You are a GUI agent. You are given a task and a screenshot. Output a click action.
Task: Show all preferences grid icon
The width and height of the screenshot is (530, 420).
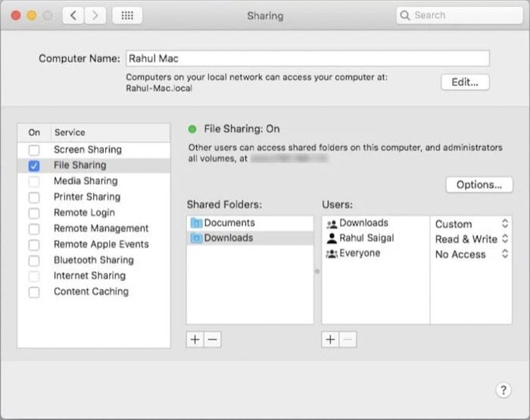pos(127,16)
